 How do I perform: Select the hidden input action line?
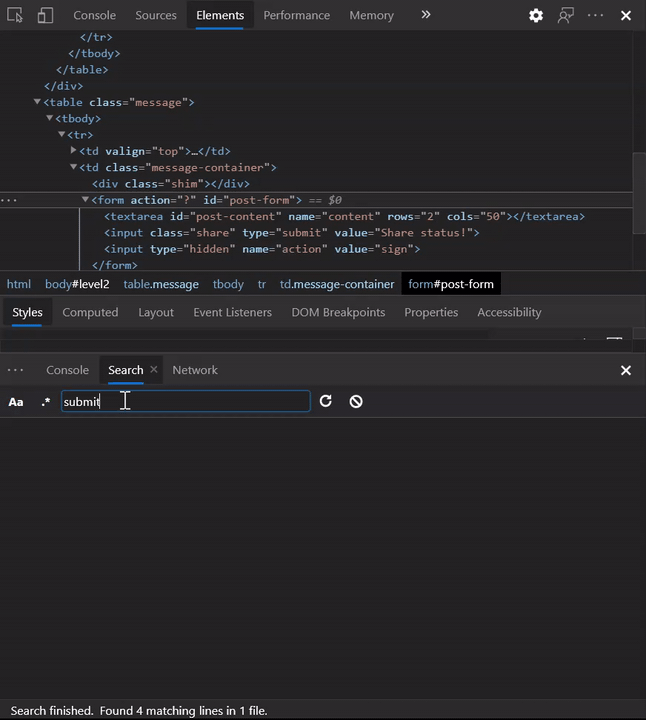pos(262,249)
